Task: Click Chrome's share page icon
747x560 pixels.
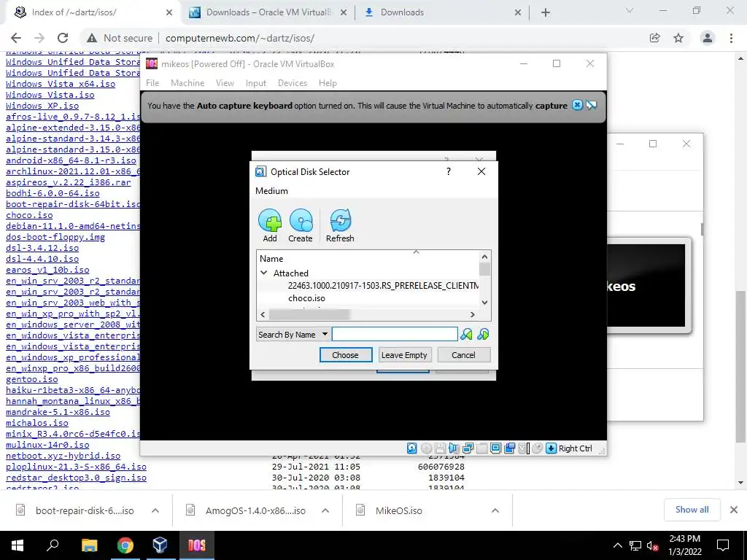Action: (654, 38)
